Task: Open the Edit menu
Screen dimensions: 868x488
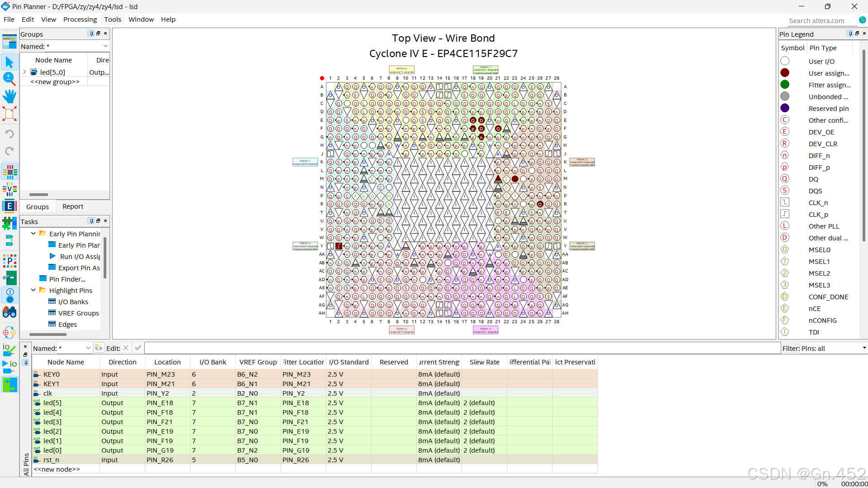Action: point(28,19)
